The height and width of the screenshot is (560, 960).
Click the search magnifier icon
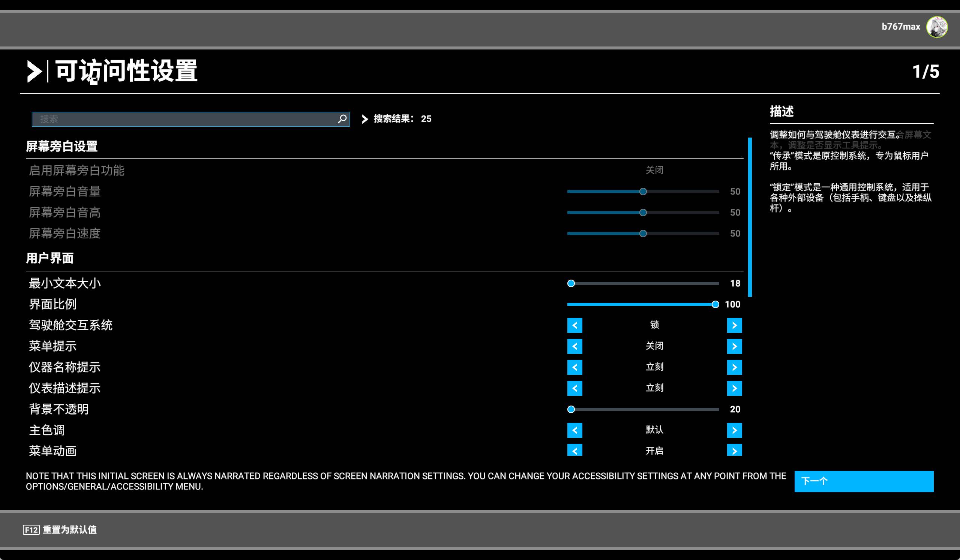(x=342, y=119)
